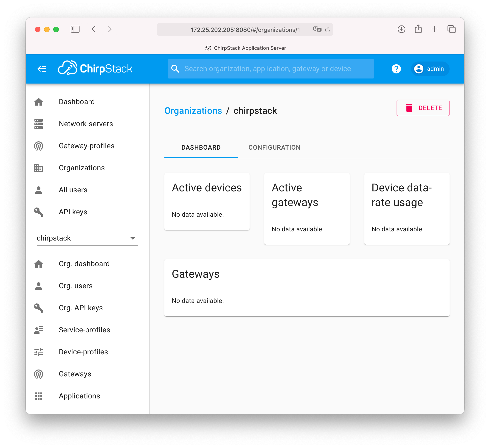Click the Gateway-profiles antenna icon
The image size is (490, 448).
tap(39, 146)
